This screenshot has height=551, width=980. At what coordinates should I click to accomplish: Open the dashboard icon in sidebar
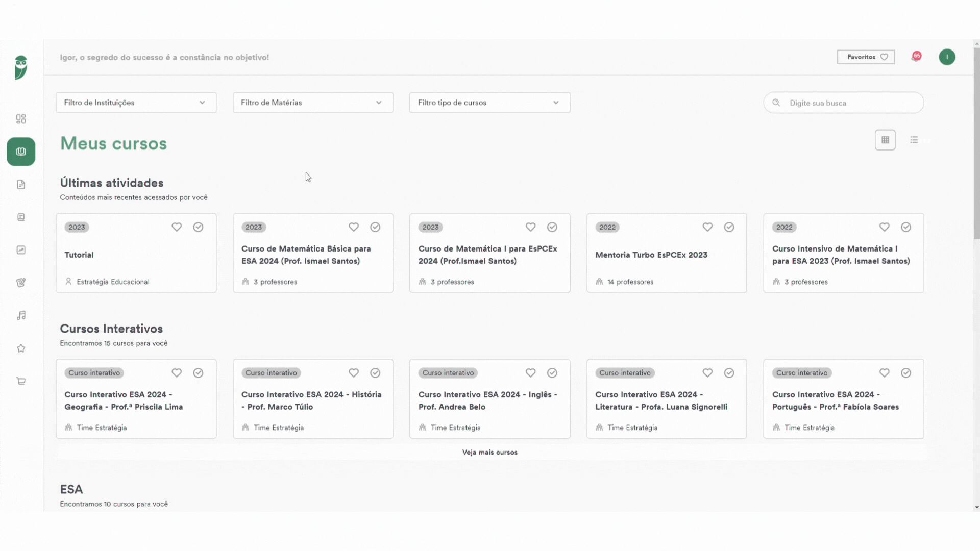(x=21, y=119)
